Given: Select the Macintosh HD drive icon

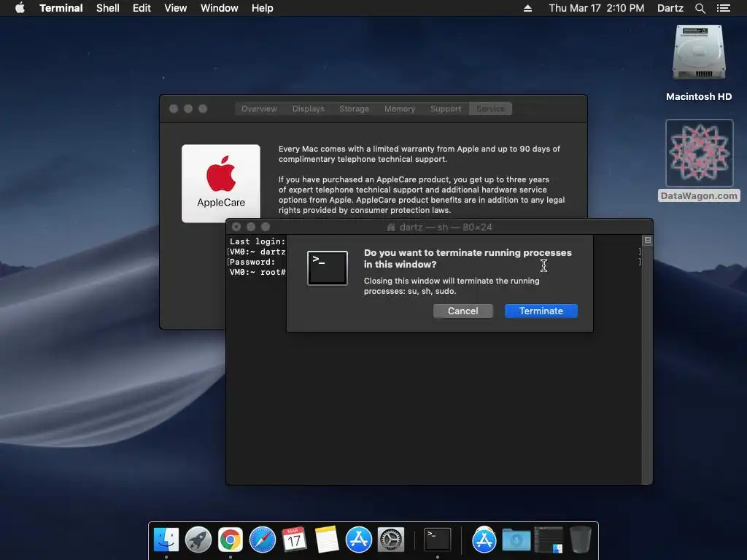Looking at the screenshot, I should pyautogui.click(x=699, y=53).
